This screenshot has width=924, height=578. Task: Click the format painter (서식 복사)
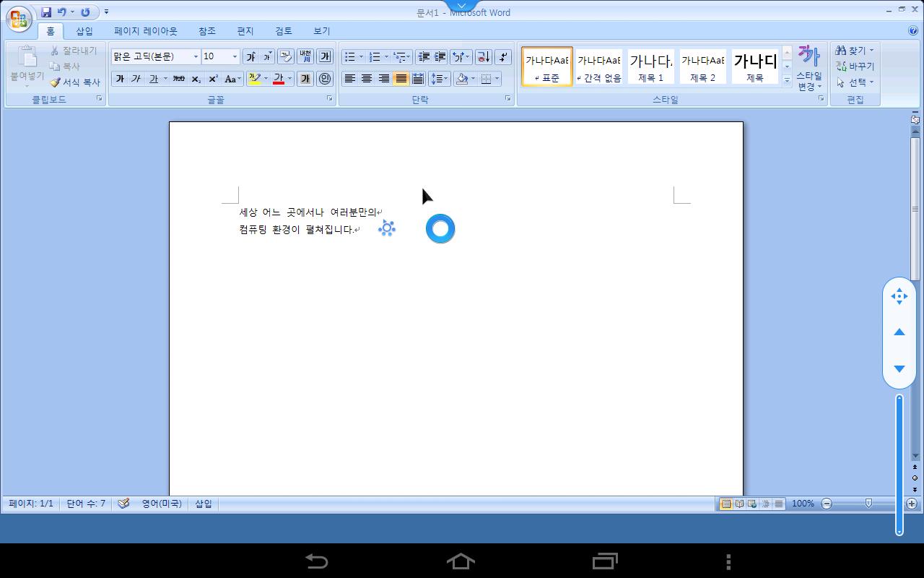point(75,82)
